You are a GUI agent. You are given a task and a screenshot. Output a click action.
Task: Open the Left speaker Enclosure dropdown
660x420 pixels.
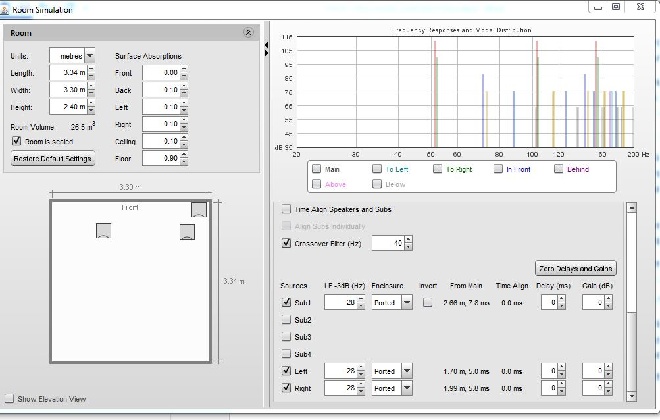pyautogui.click(x=407, y=371)
